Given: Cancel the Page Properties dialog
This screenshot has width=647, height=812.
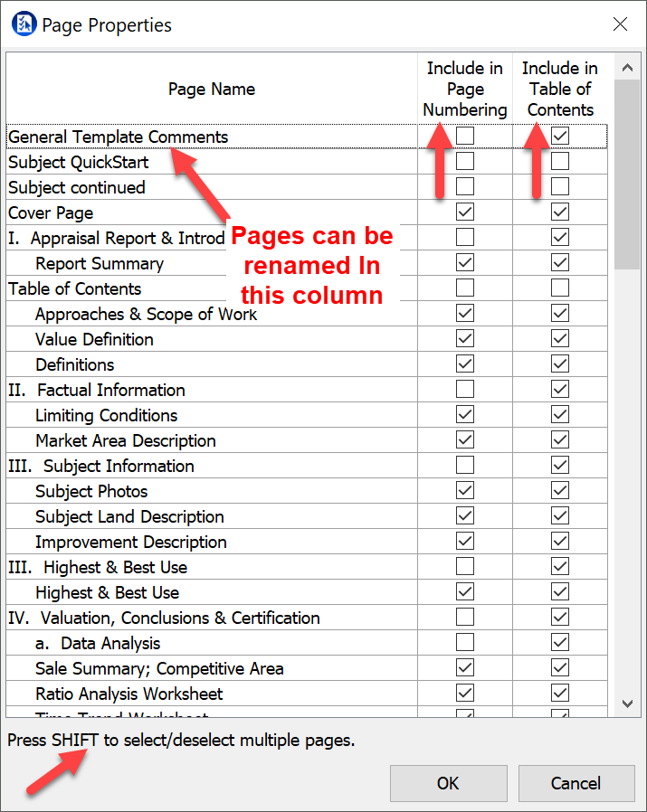Looking at the screenshot, I should [x=576, y=783].
